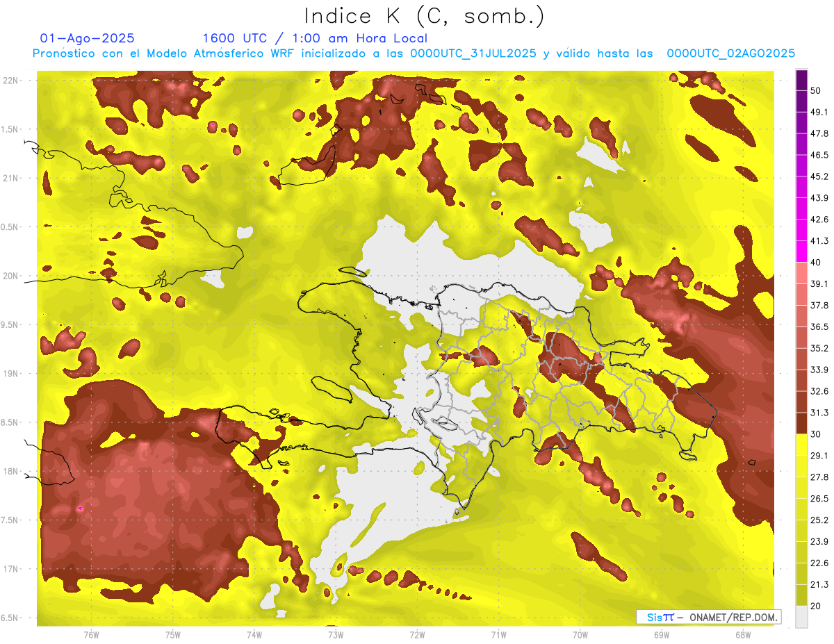Select the date label '01-Ago-2025'

(88, 38)
